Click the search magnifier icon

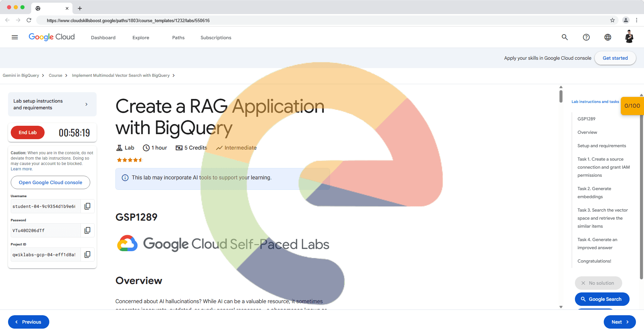(565, 37)
